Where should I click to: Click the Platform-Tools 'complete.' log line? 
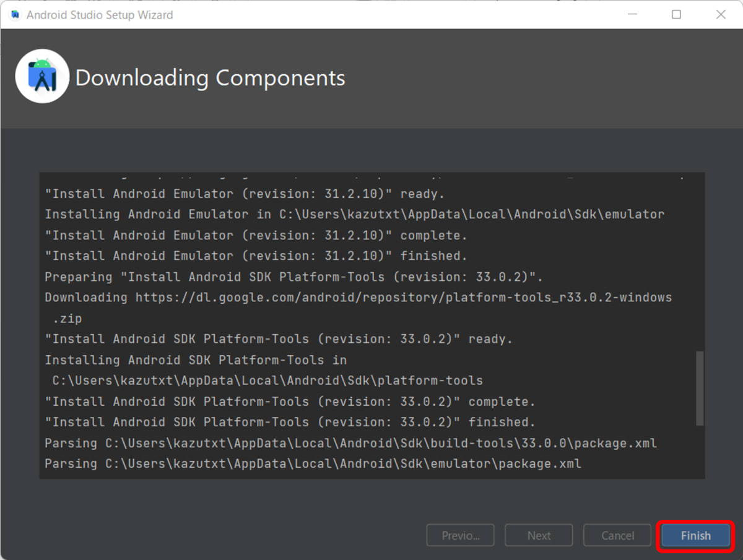point(290,402)
